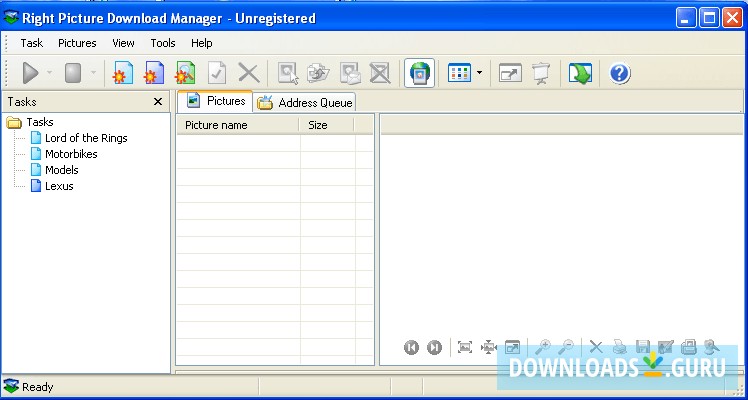
Task: Expand the view mode dropdown arrow
Action: pos(479,73)
